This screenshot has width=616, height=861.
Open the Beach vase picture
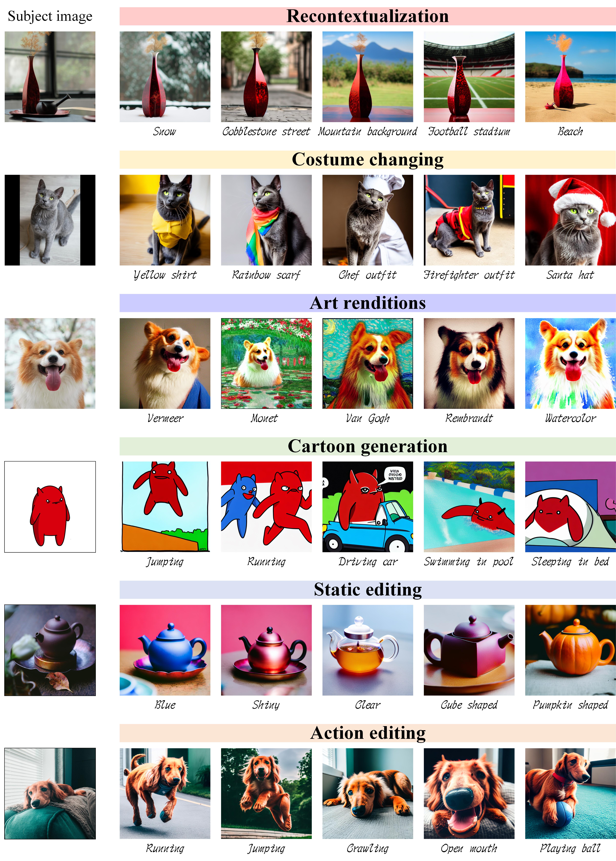571,77
